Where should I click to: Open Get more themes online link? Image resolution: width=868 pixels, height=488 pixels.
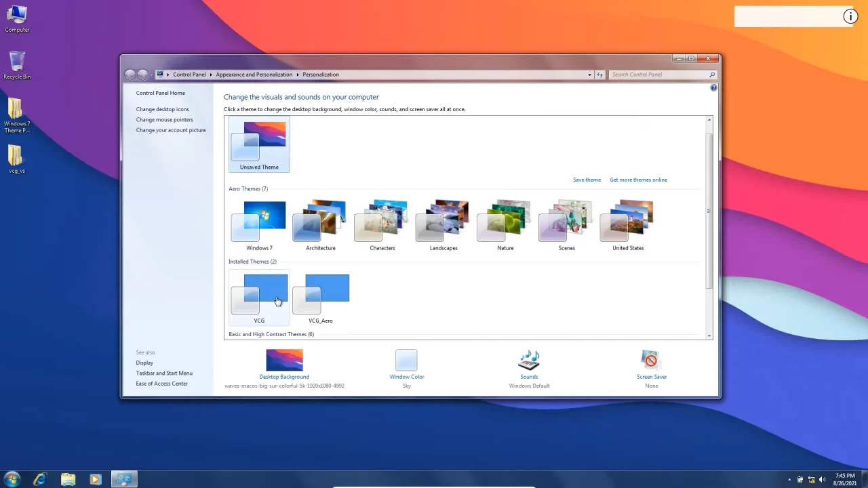tap(638, 180)
